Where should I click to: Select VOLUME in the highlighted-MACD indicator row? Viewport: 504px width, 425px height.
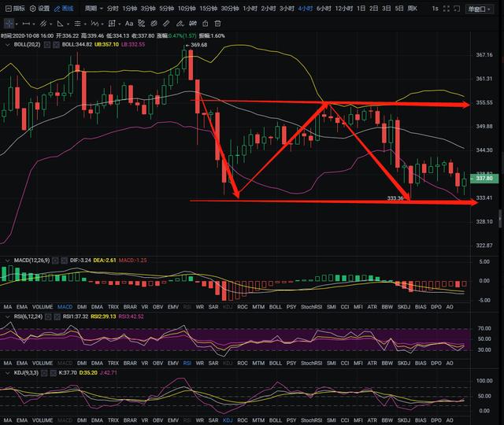point(43,307)
